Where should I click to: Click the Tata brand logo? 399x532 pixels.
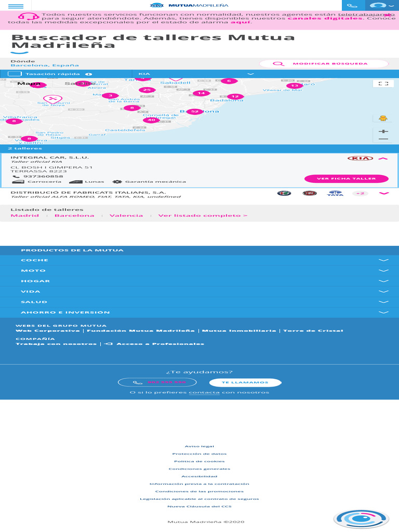335,193
